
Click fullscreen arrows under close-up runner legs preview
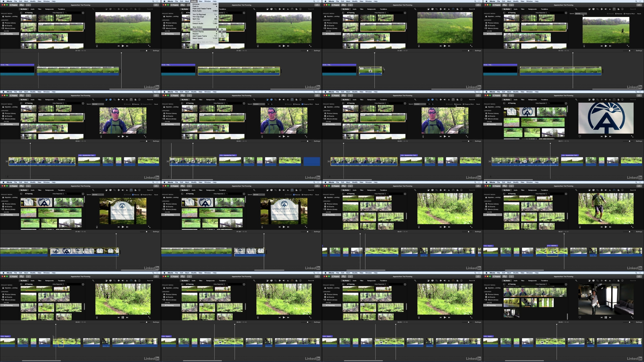632,227
